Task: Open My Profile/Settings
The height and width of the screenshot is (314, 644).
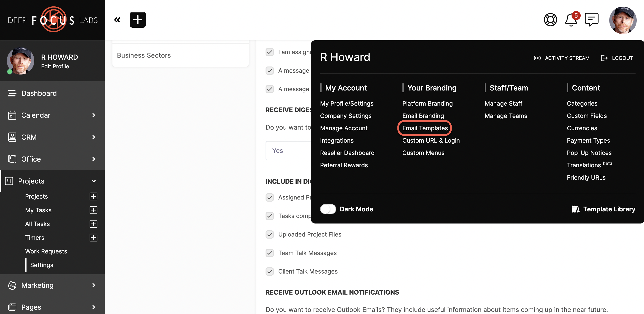Action: click(x=346, y=104)
